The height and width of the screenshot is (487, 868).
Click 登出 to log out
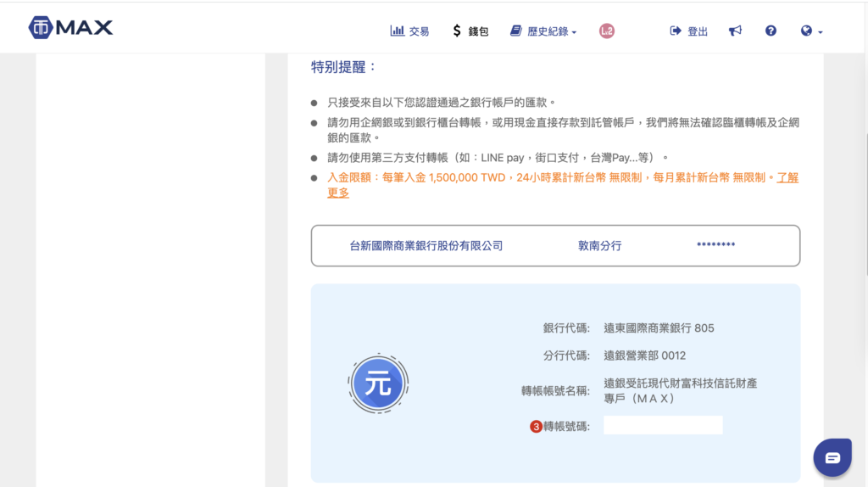pos(688,31)
